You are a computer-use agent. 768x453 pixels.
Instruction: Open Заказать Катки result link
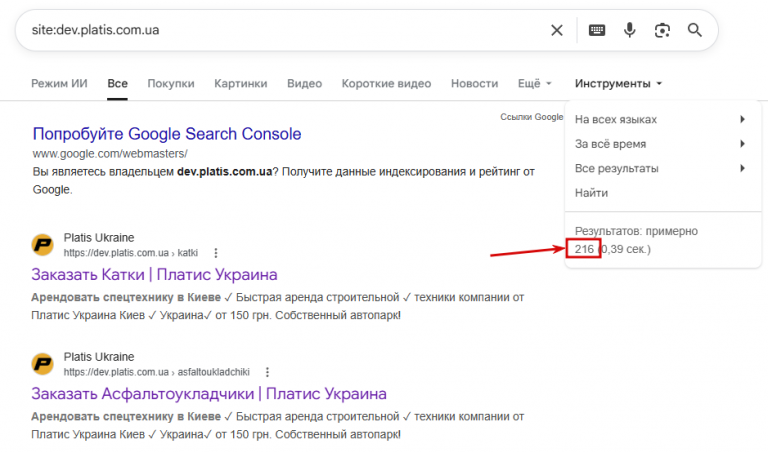[154, 274]
